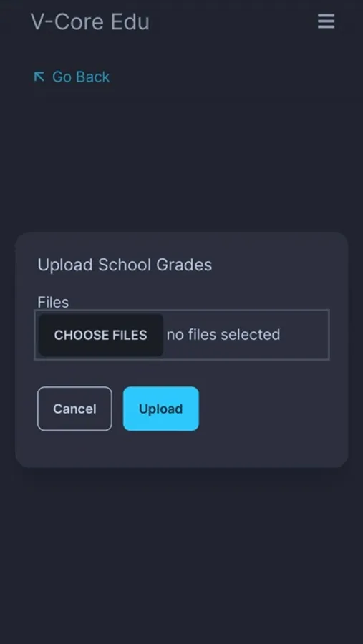Click the Files field label
This screenshot has height=644, width=363.
click(x=53, y=302)
